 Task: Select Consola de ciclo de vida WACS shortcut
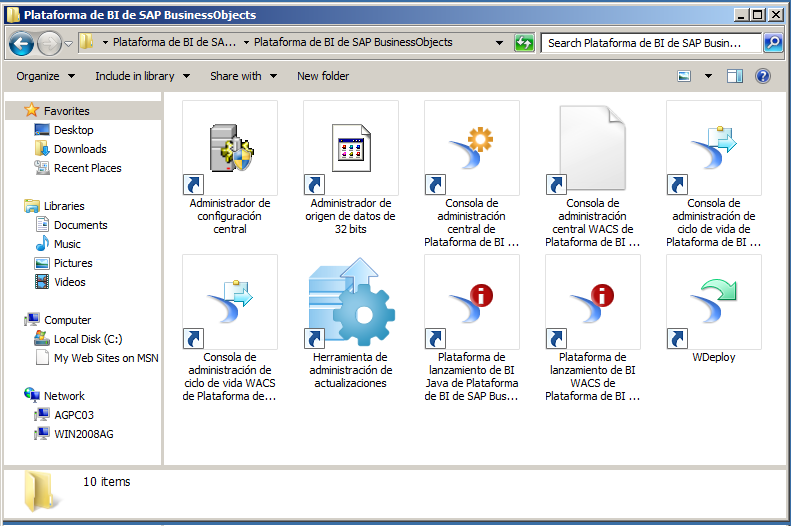pyautogui.click(x=230, y=303)
